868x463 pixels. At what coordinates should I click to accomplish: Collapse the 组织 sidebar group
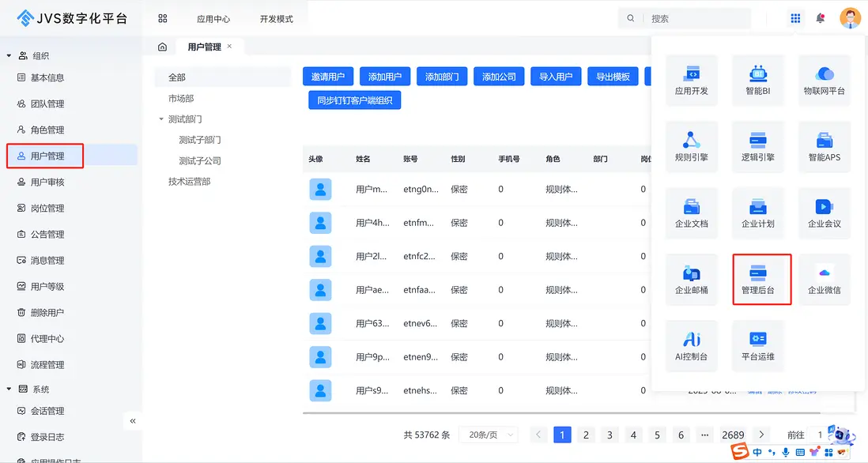point(9,56)
